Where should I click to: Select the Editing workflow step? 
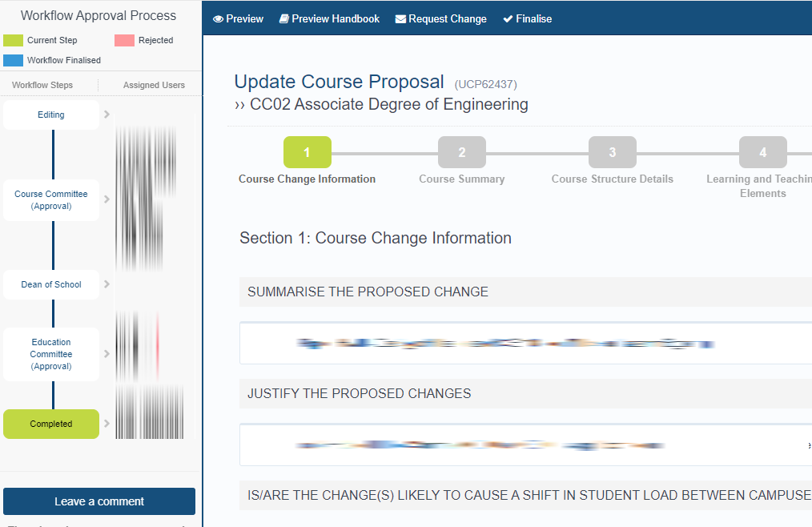(51, 115)
